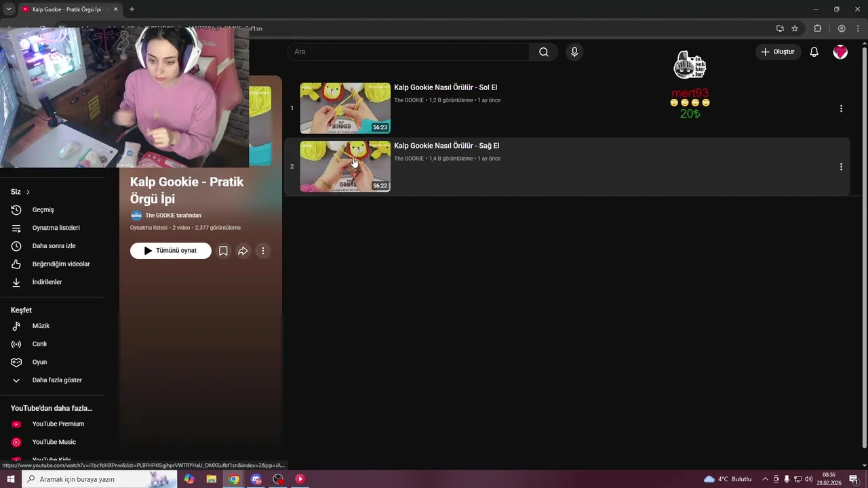Click the Geçmiş clock-arrow icon
The width and height of the screenshot is (868, 488).
pos(16,210)
